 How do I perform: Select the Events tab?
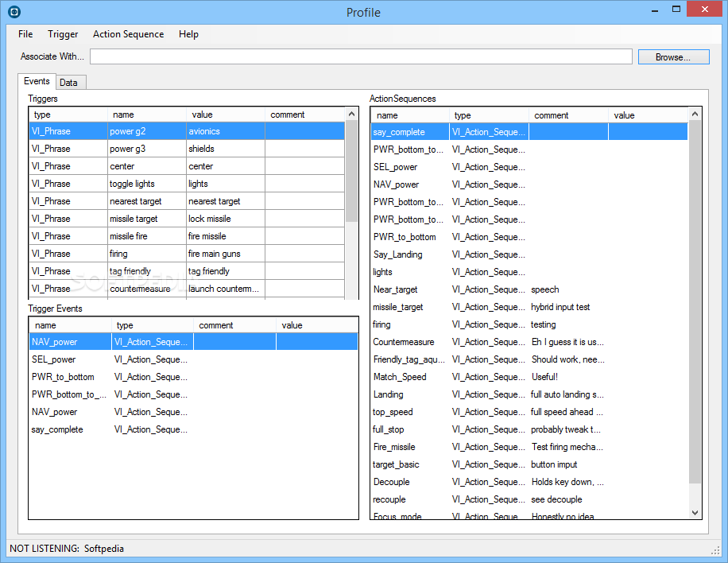tap(37, 81)
